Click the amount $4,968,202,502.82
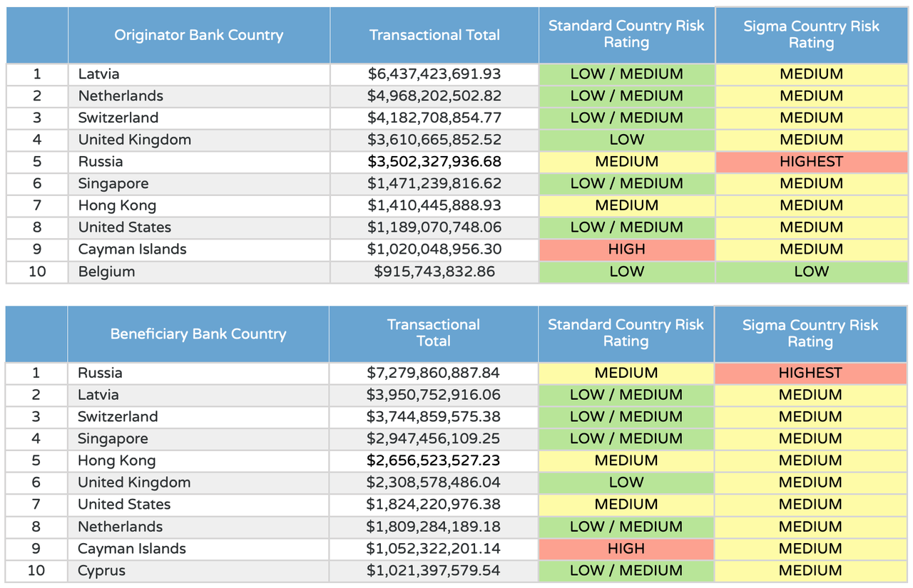Screen dimensions: 913x588 (x=434, y=96)
